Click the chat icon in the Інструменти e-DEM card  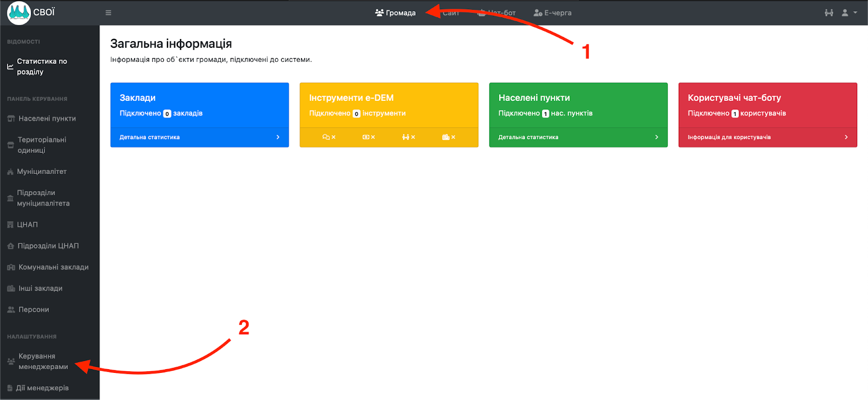pyautogui.click(x=326, y=137)
